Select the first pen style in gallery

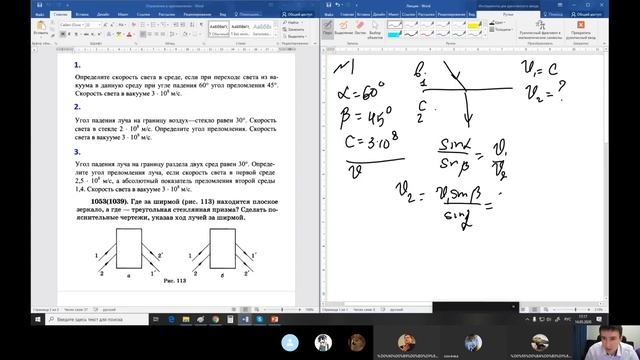click(394, 25)
